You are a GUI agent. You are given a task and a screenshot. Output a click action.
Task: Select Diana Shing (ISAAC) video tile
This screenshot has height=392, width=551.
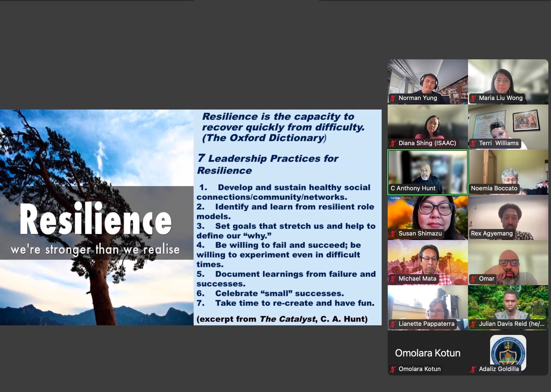[x=428, y=127]
